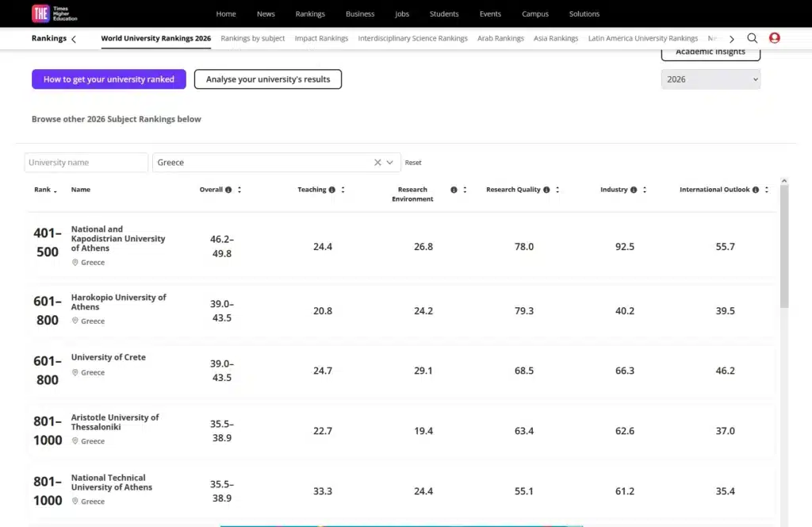Open the user account profile icon
Screen dimensions: 812x527
(774, 38)
